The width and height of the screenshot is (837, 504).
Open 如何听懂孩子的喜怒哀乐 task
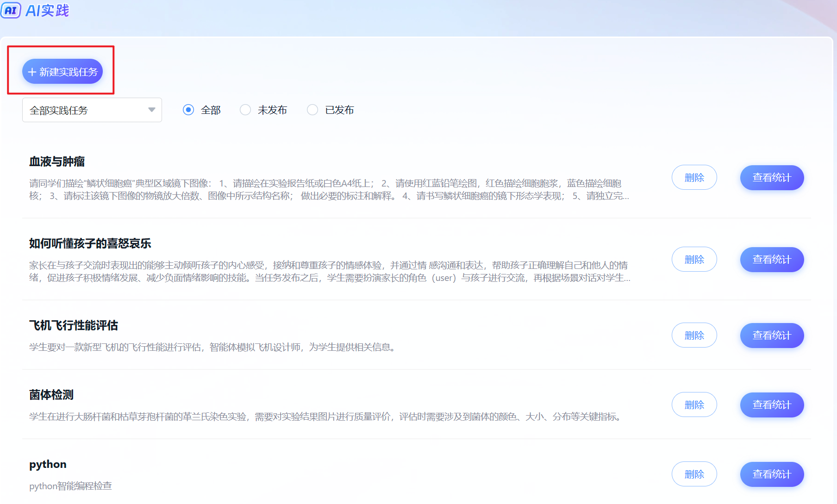(x=90, y=243)
